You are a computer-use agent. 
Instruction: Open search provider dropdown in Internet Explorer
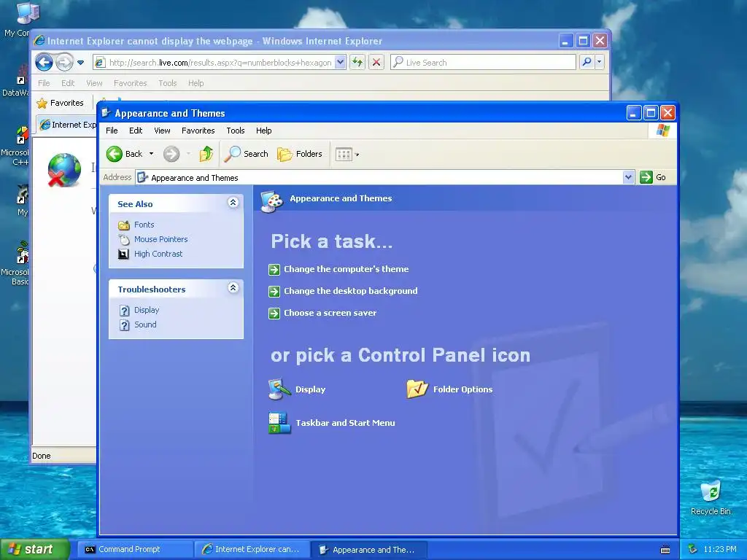[x=600, y=62]
